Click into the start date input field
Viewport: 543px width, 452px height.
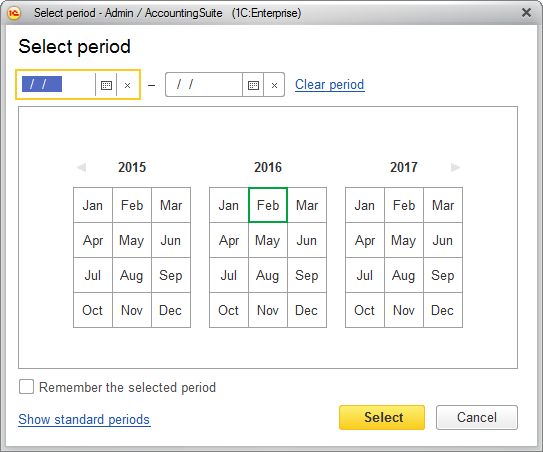[57, 85]
